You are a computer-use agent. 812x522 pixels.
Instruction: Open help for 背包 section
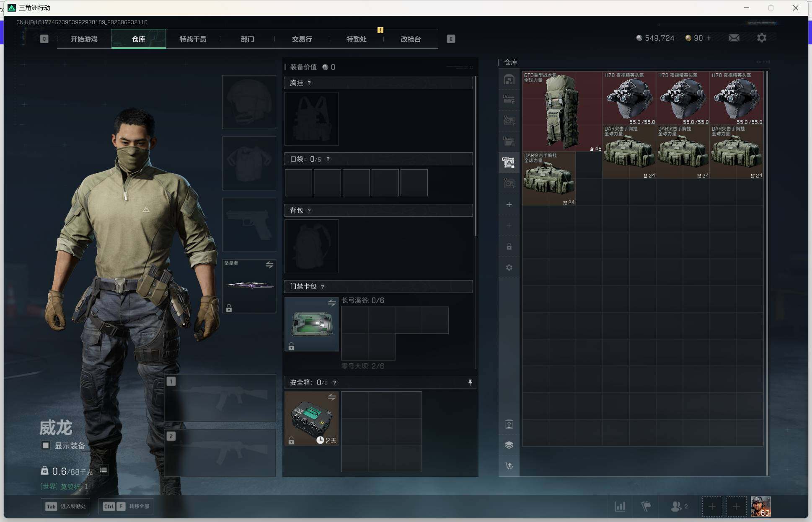(309, 210)
